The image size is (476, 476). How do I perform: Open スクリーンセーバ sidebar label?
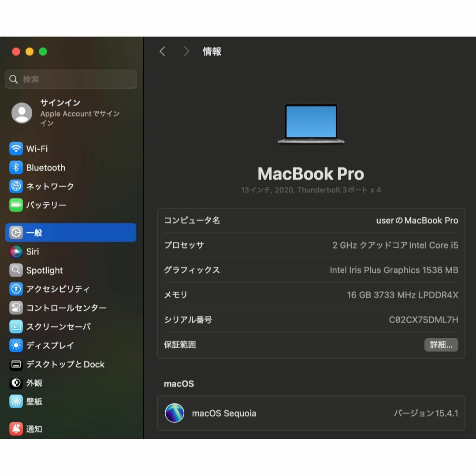58,327
